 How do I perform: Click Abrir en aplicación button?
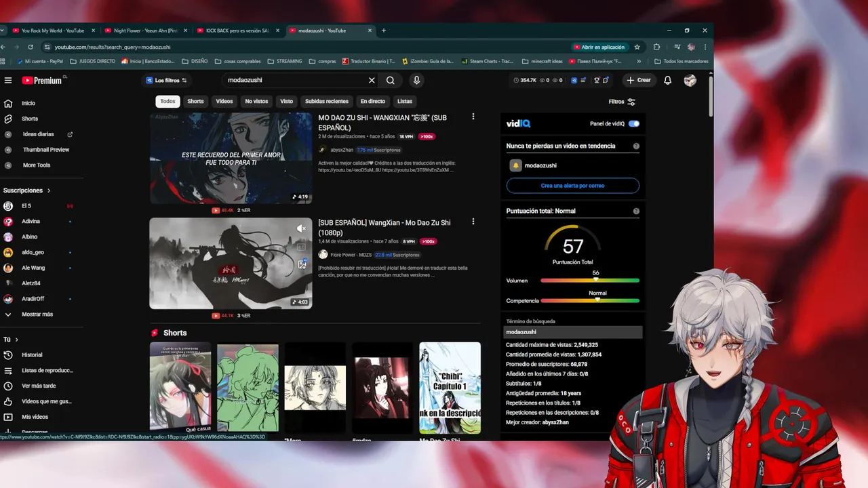pyautogui.click(x=599, y=47)
